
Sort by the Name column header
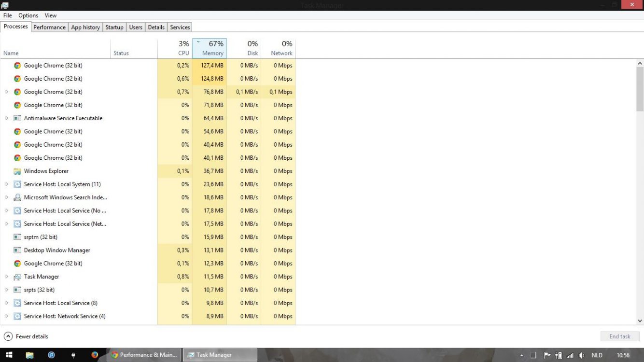click(56, 48)
